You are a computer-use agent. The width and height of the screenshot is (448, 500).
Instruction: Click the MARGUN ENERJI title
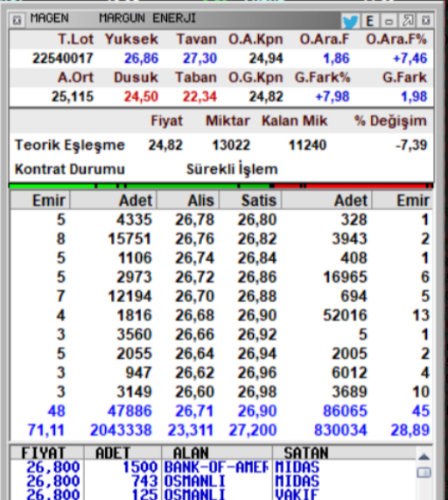[x=148, y=18]
